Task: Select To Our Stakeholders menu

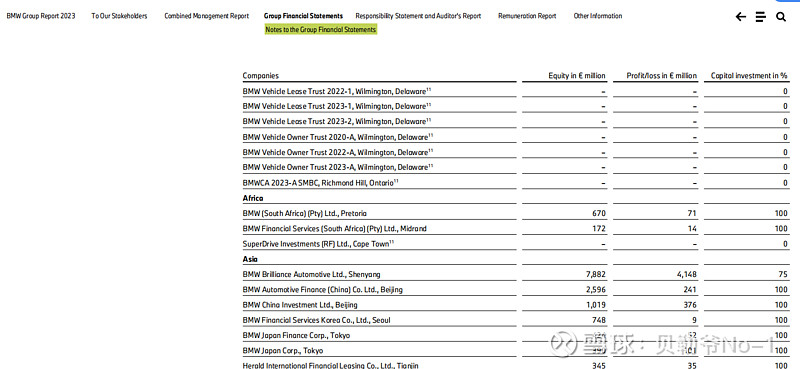Action: (x=119, y=16)
